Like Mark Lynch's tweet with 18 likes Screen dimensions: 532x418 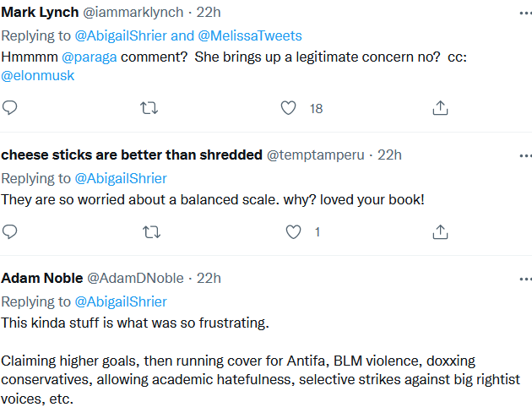pos(289,108)
